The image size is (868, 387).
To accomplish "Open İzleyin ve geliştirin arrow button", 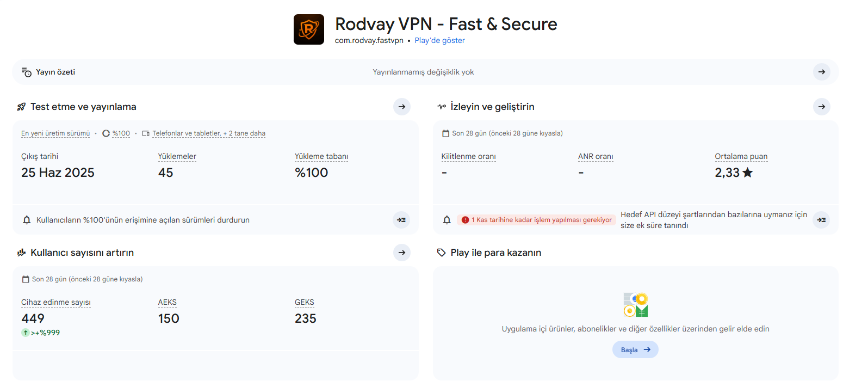I will pos(821,107).
